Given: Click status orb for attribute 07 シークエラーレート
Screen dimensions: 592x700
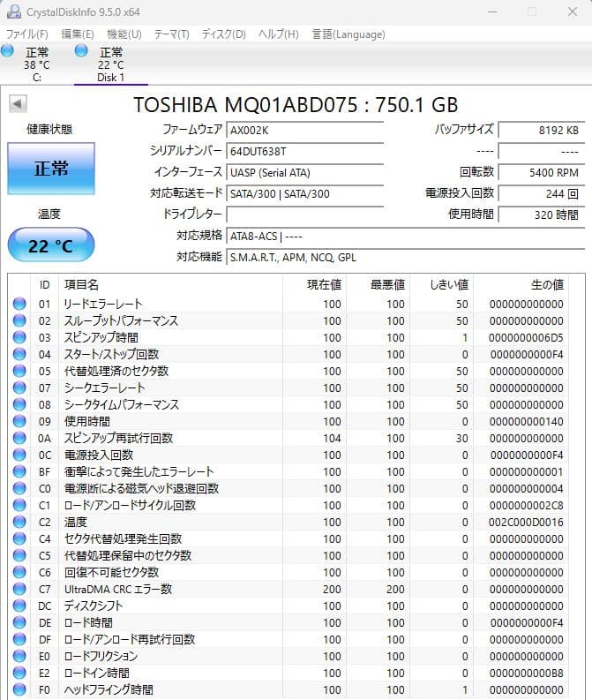Looking at the screenshot, I should pyautogui.click(x=19, y=388).
